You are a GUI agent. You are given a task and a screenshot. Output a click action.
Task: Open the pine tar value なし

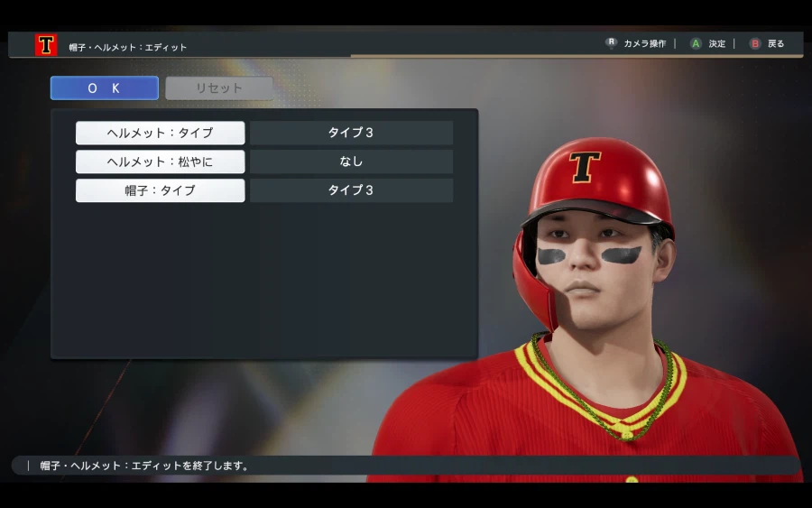(x=351, y=162)
